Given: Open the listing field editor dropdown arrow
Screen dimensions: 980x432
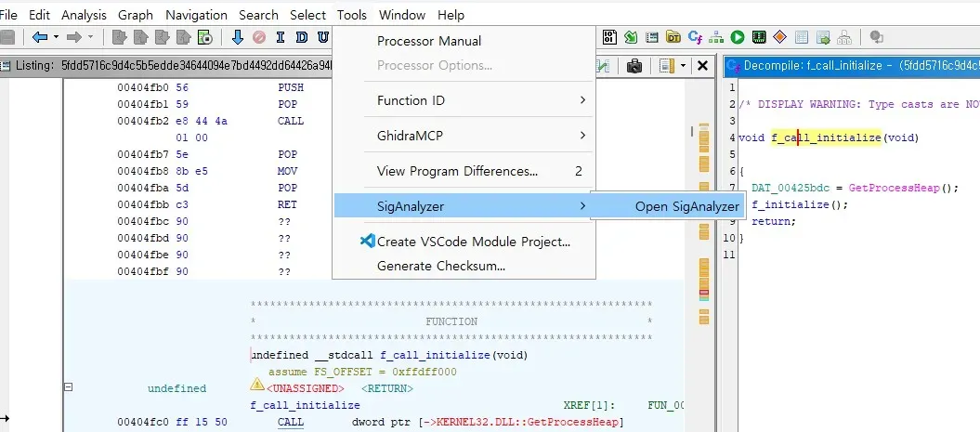Looking at the screenshot, I should 684,66.
